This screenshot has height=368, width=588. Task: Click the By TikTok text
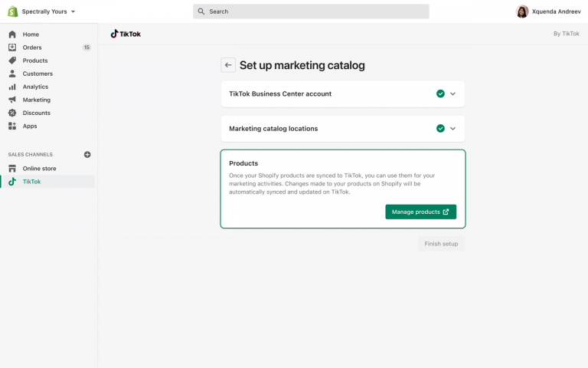pyautogui.click(x=567, y=34)
